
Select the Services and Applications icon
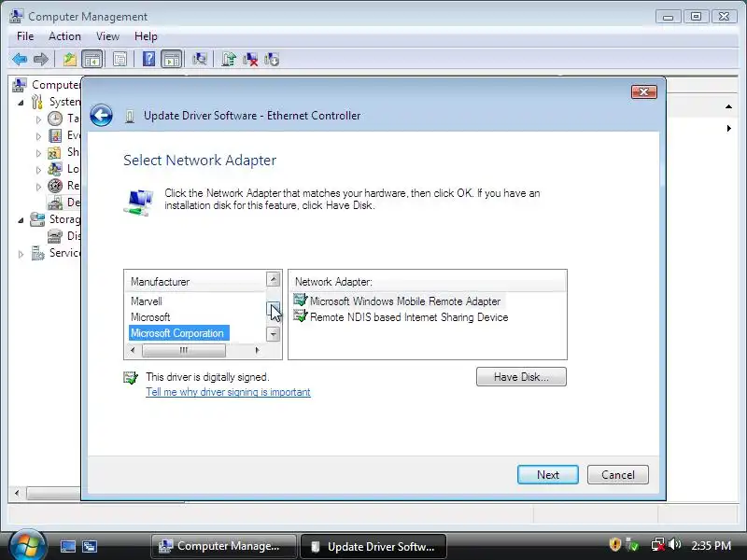[x=37, y=253]
